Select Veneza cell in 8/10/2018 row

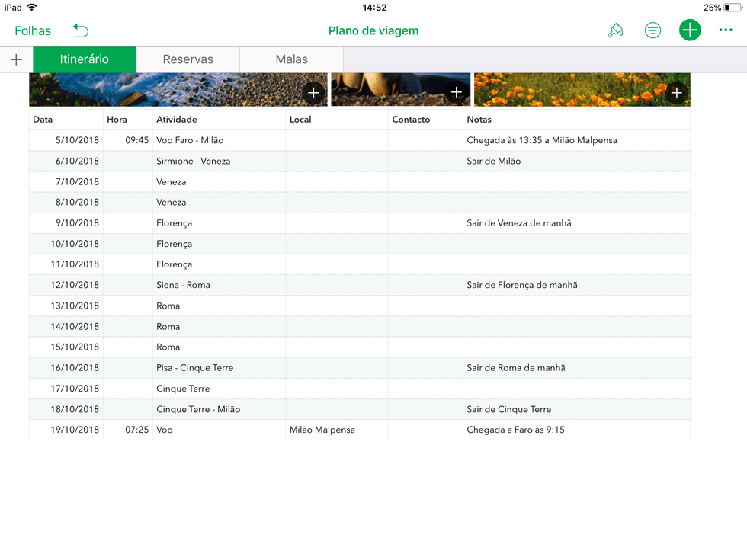220,203
